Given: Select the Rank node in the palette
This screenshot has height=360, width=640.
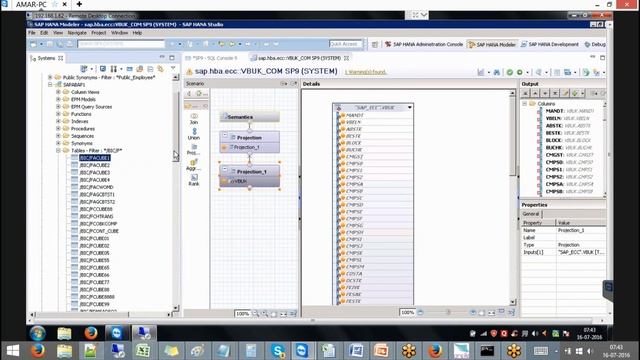Looking at the screenshot, I should (x=194, y=180).
